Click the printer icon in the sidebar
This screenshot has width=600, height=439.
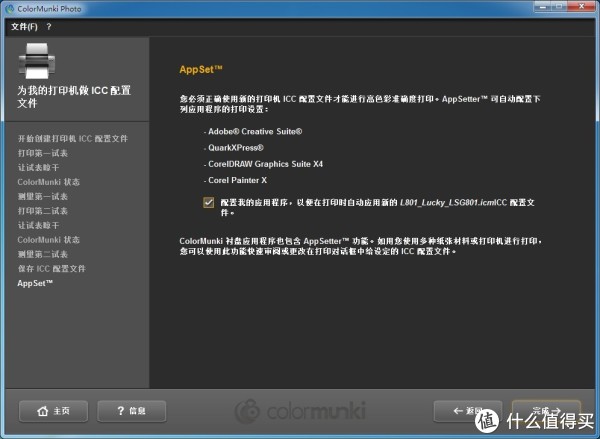[x=37, y=60]
